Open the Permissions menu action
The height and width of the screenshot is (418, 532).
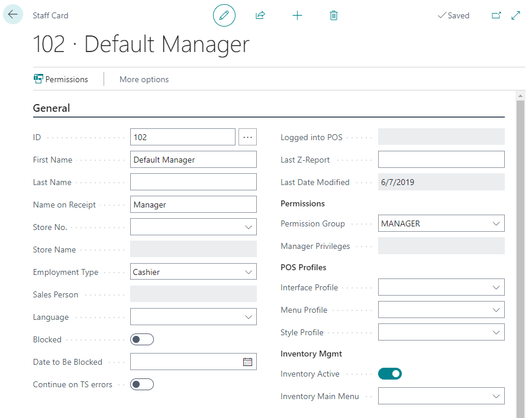coord(61,79)
